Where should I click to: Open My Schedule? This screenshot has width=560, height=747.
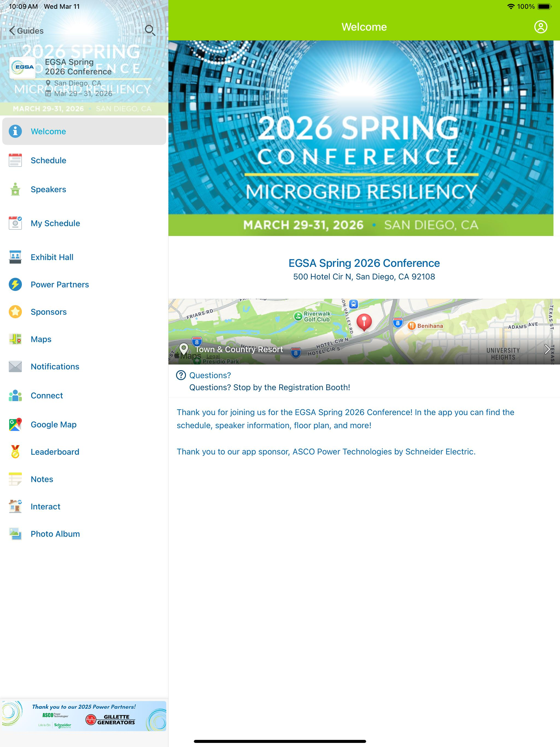(x=84, y=223)
